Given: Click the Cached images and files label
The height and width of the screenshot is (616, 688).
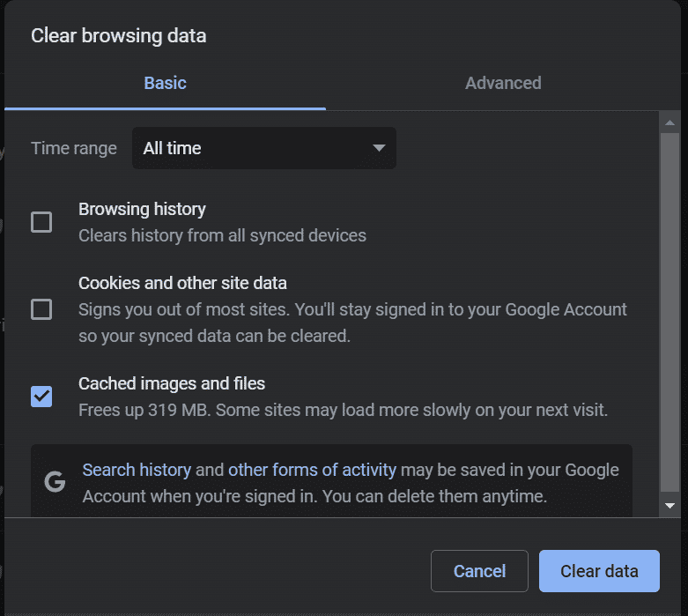Looking at the screenshot, I should click(x=172, y=383).
